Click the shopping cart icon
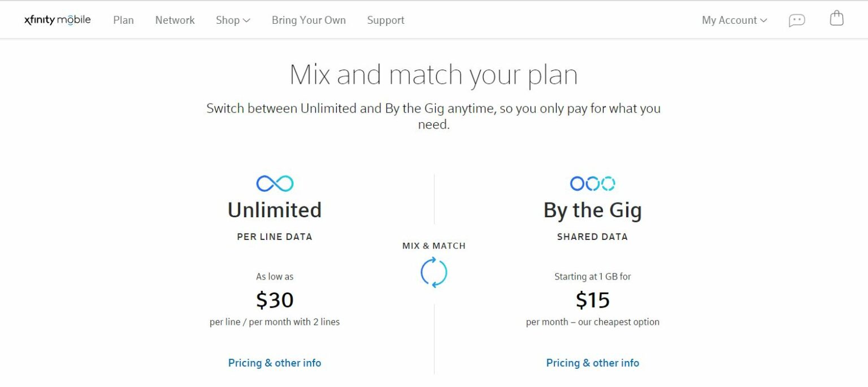 pos(836,19)
